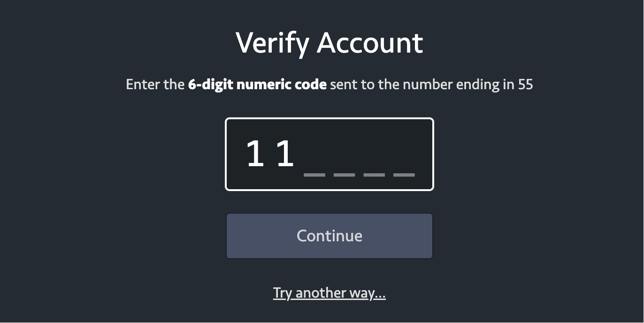The image size is (644, 323).
Task: Select the fifth digit placeholder dash
Action: [374, 174]
